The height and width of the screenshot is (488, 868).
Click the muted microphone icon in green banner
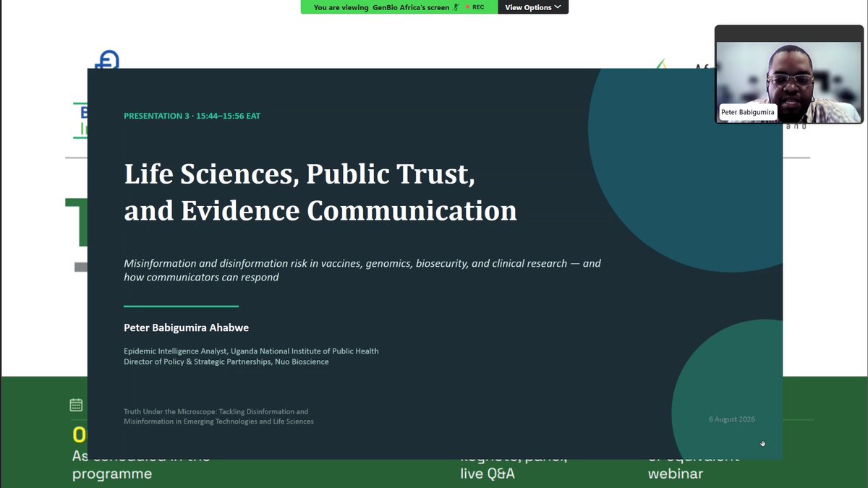456,7
